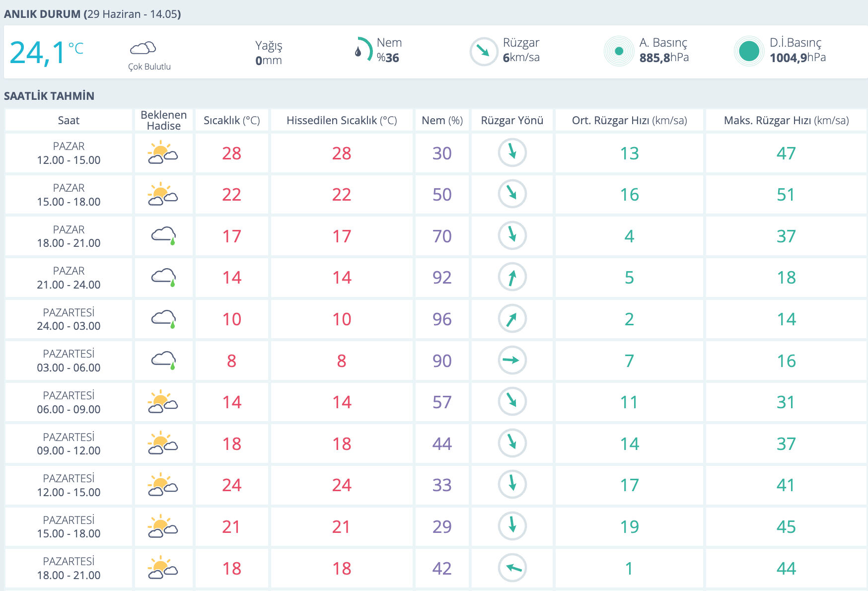Click the current Rüzgar direction compass icon
868x591 pixels.
tap(483, 51)
